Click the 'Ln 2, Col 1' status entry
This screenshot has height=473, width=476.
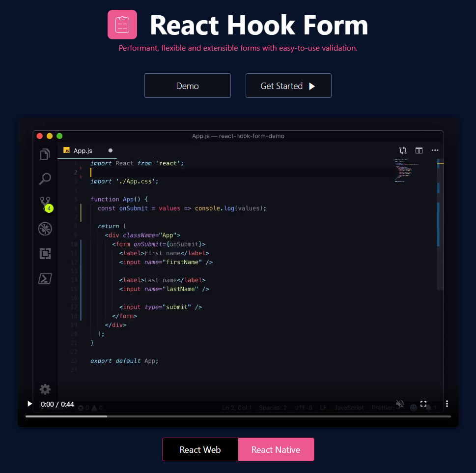[x=237, y=408]
